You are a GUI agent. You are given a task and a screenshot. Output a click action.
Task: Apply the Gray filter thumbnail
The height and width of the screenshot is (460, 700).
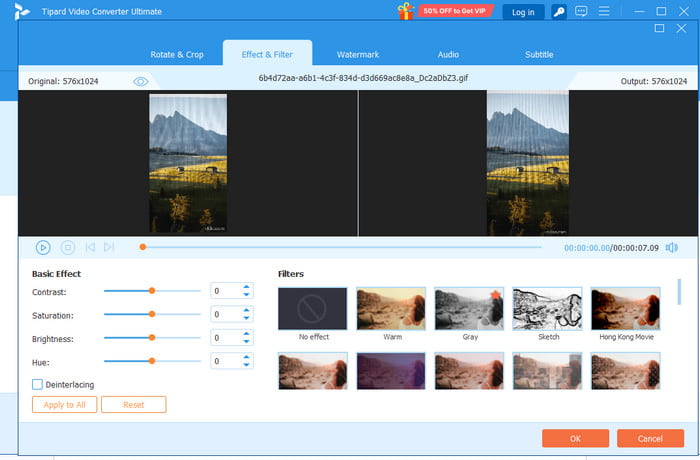pos(469,309)
